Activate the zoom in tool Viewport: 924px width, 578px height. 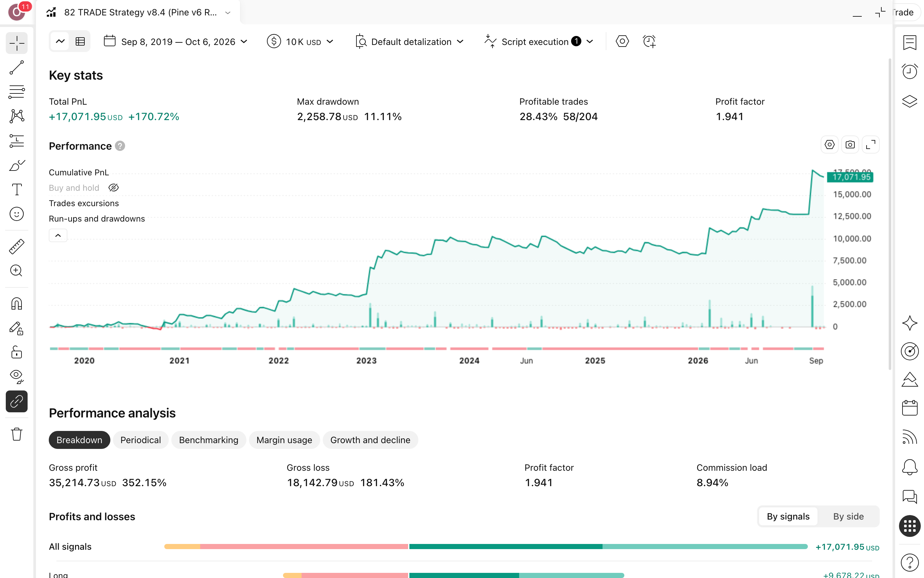(17, 271)
